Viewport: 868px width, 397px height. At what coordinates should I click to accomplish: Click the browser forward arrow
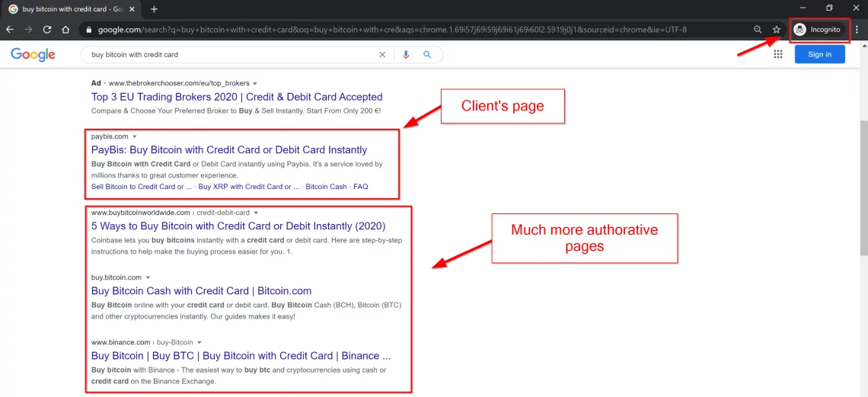click(29, 30)
